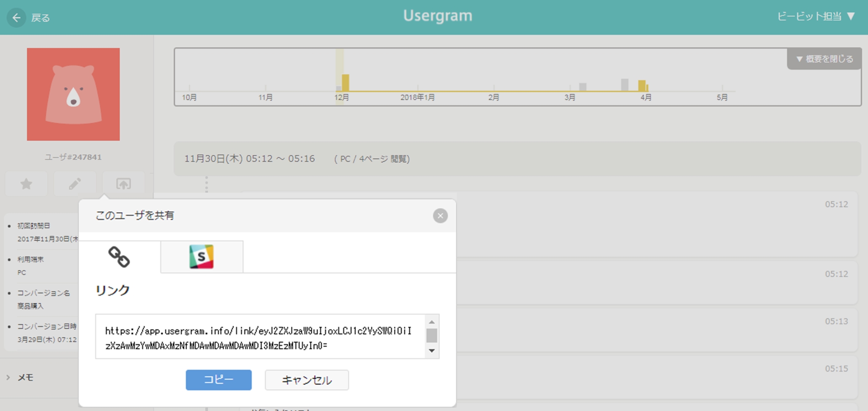Image resolution: width=868 pixels, height=411 pixels.
Task: Close the このユーザを共有 dialog
Action: (440, 216)
